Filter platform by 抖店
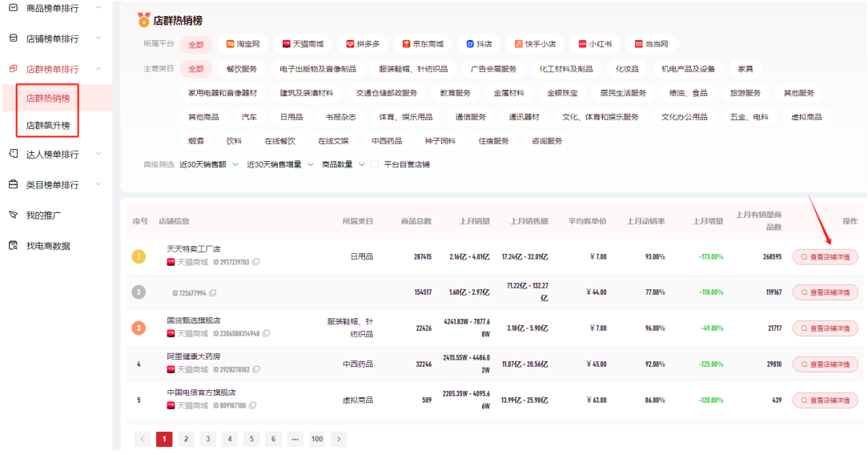The image size is (868, 455). pyautogui.click(x=479, y=44)
